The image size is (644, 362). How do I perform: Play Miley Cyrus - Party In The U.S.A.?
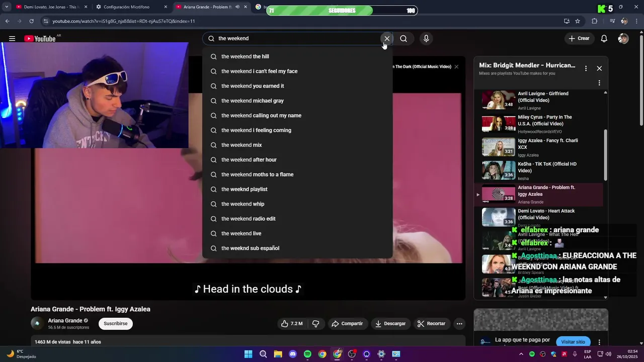538,124
